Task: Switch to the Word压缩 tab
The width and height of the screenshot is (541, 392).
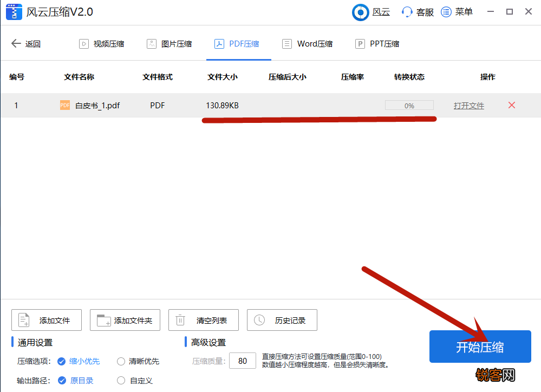Action: tap(308, 44)
